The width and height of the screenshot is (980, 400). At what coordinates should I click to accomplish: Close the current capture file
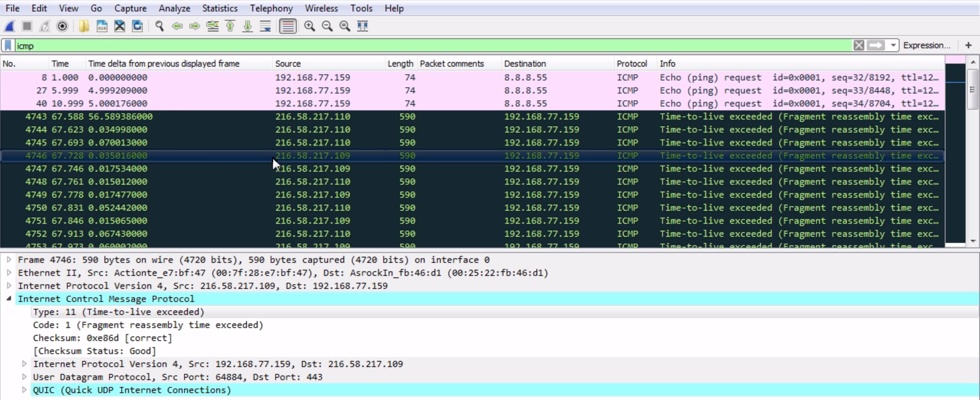(x=119, y=26)
